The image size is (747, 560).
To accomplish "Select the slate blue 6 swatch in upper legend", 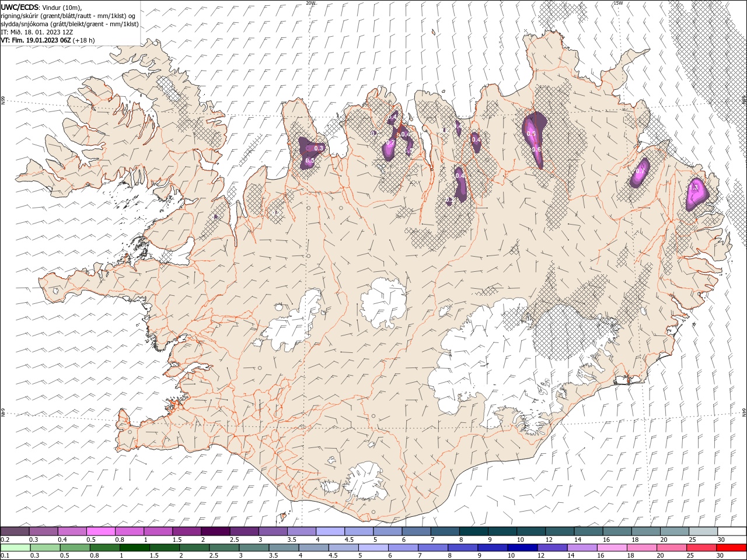I will pyautogui.click(x=416, y=531).
